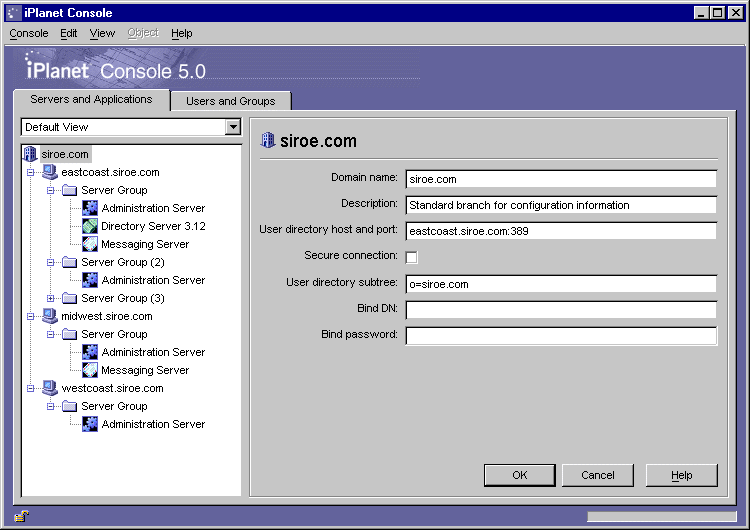Image resolution: width=750 pixels, height=530 pixels.
Task: Click the padlock security status icon
Action: click(x=22, y=516)
